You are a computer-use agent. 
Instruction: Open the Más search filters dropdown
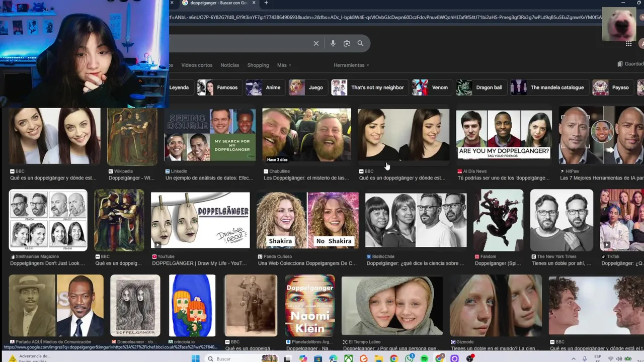tap(284, 65)
